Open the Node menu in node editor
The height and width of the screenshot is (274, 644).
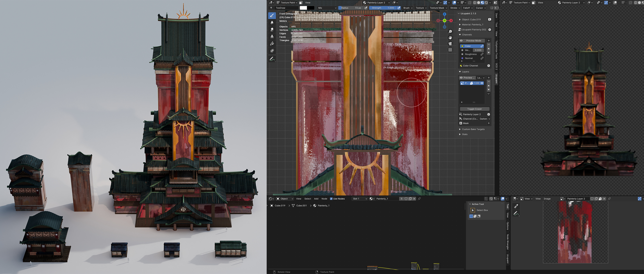coord(324,199)
